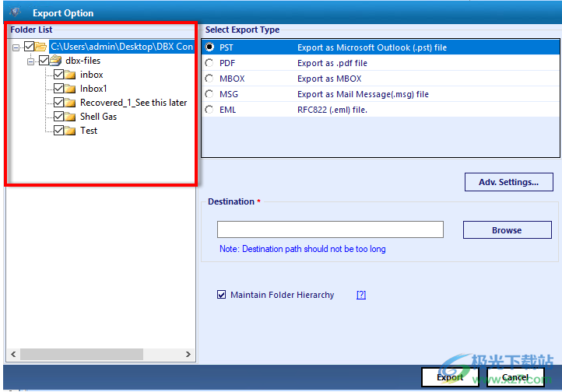Open Adv. Settings dialog
The height and width of the screenshot is (392, 562).
tap(508, 182)
